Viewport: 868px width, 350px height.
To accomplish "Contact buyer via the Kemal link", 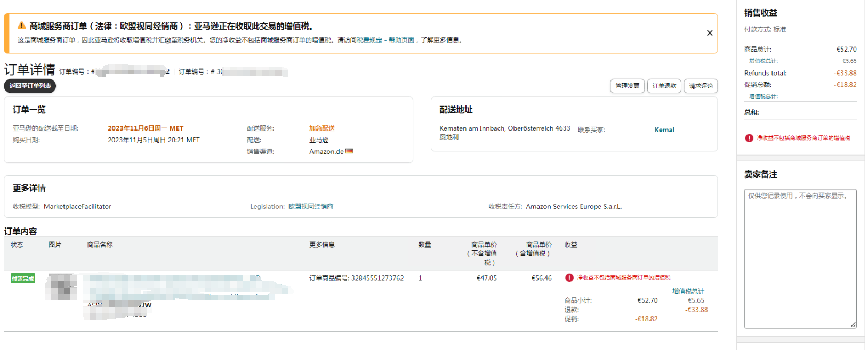I will [x=664, y=129].
